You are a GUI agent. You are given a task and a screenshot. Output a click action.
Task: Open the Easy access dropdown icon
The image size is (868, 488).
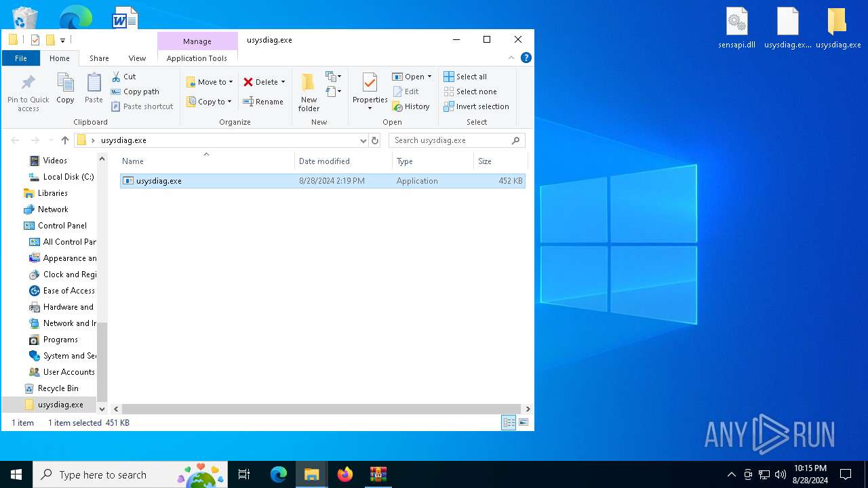333,91
